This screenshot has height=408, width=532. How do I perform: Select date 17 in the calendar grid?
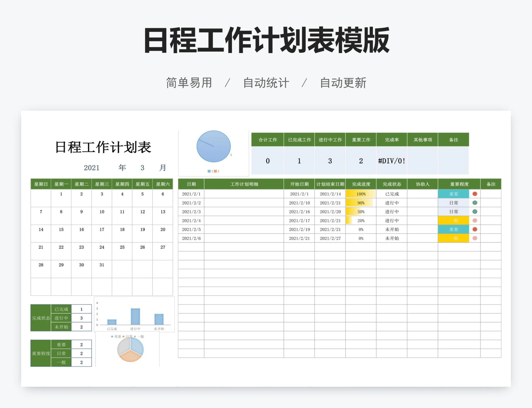pos(101,229)
